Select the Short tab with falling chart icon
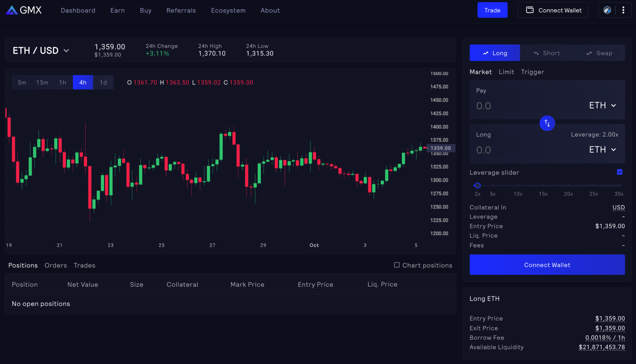 (x=547, y=53)
